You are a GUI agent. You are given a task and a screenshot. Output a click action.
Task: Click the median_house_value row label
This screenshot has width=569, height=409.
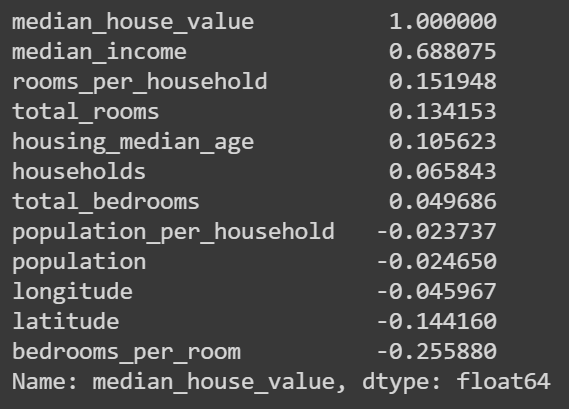pos(133,22)
